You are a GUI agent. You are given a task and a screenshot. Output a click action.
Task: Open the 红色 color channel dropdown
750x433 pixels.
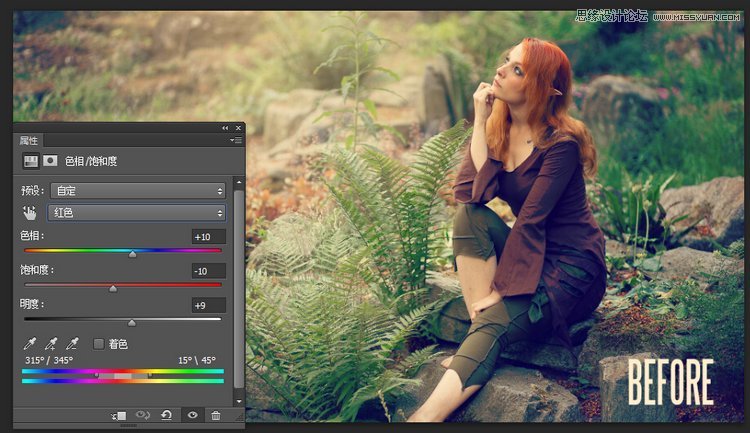pos(137,213)
